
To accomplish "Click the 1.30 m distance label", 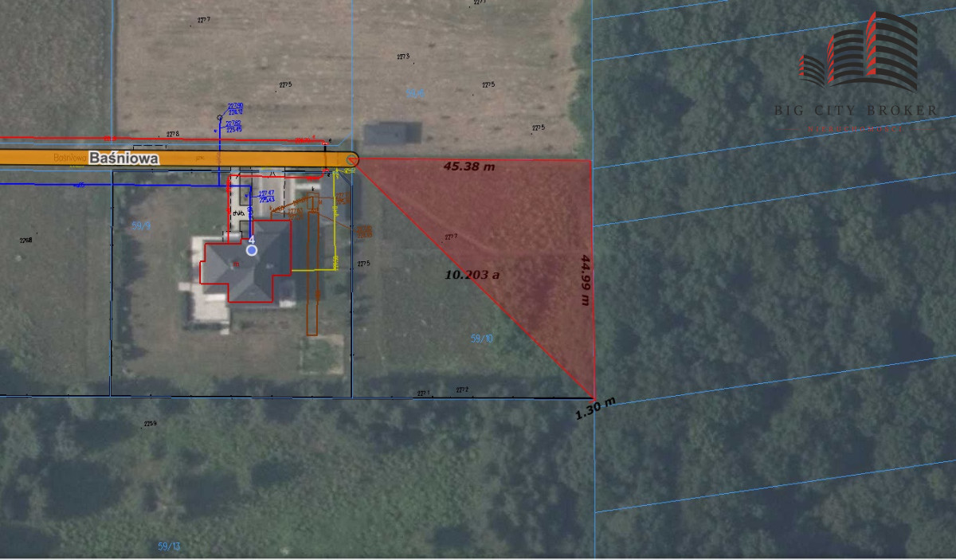I will (595, 410).
